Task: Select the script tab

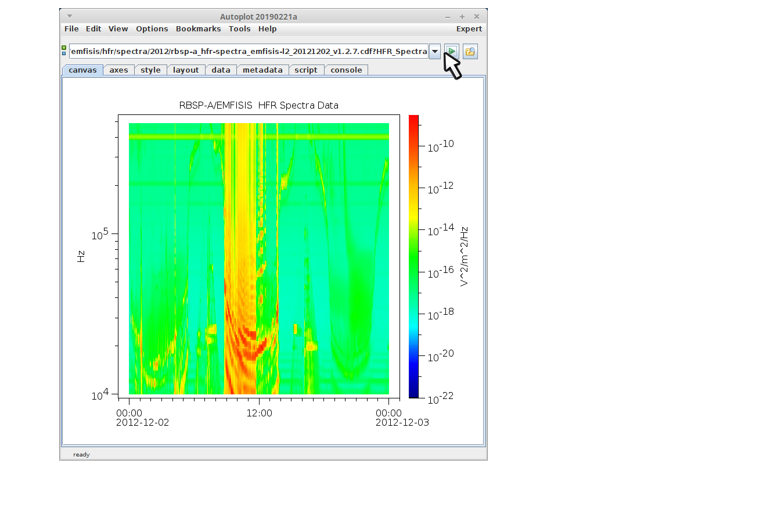Action: point(305,70)
